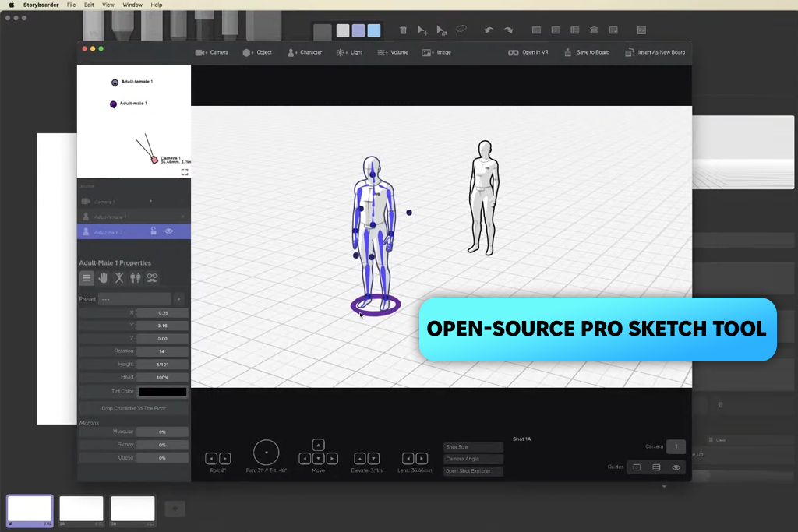Add a Light to the scene
Screen dimensions: 798x532
coord(349,52)
